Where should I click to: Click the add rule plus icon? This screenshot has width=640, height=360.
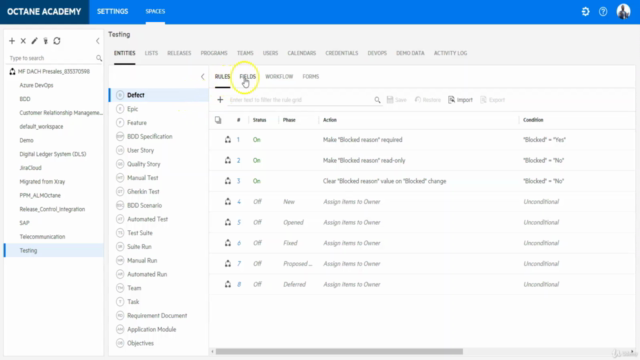(220, 100)
